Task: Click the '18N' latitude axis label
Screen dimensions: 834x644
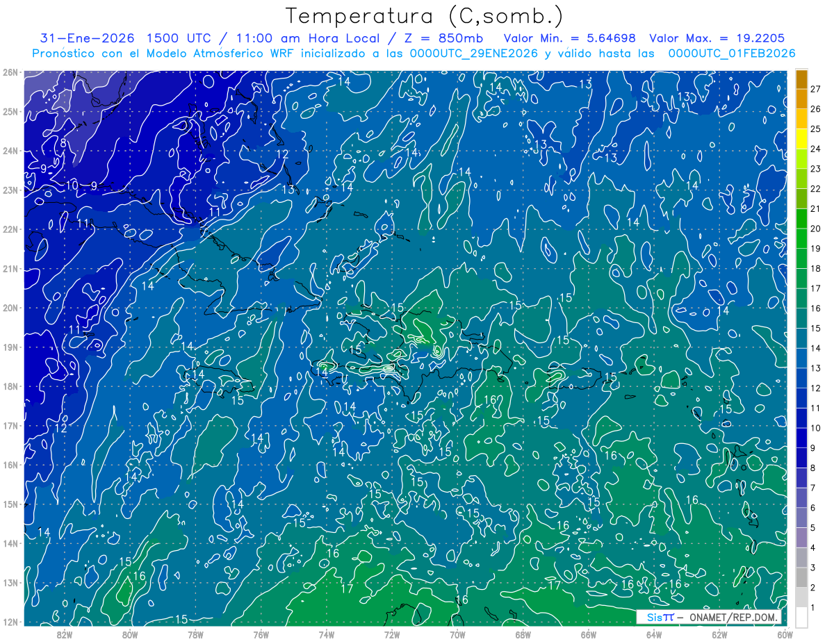Action: [10, 386]
